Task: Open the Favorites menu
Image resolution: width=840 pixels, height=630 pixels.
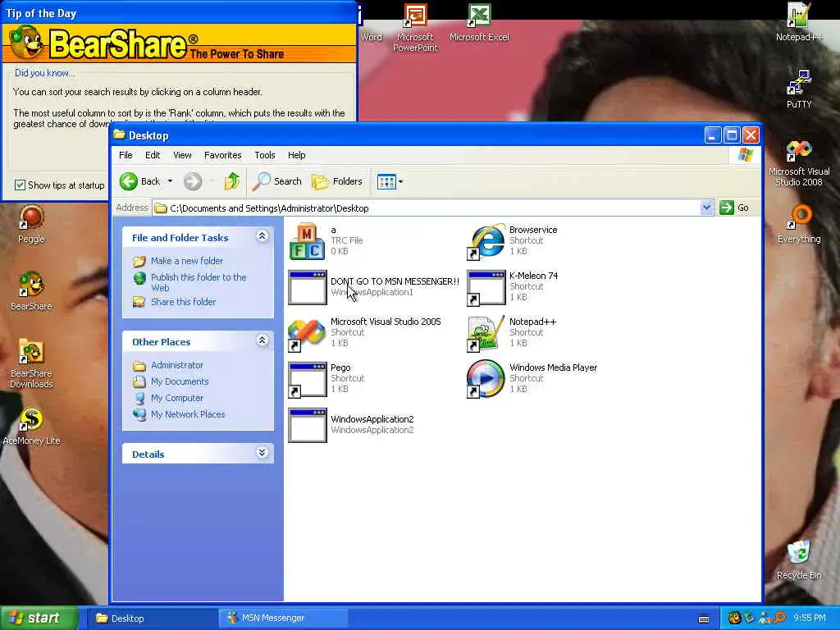Action: (223, 155)
